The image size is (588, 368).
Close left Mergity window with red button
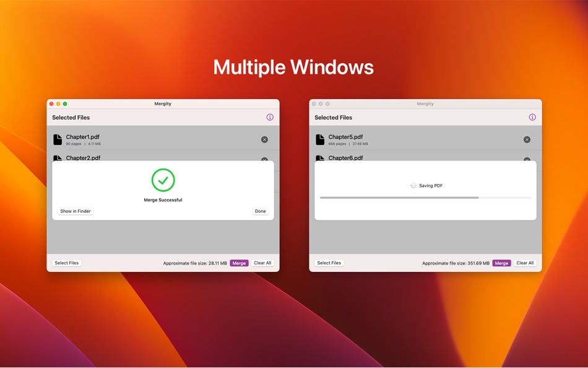click(x=51, y=104)
